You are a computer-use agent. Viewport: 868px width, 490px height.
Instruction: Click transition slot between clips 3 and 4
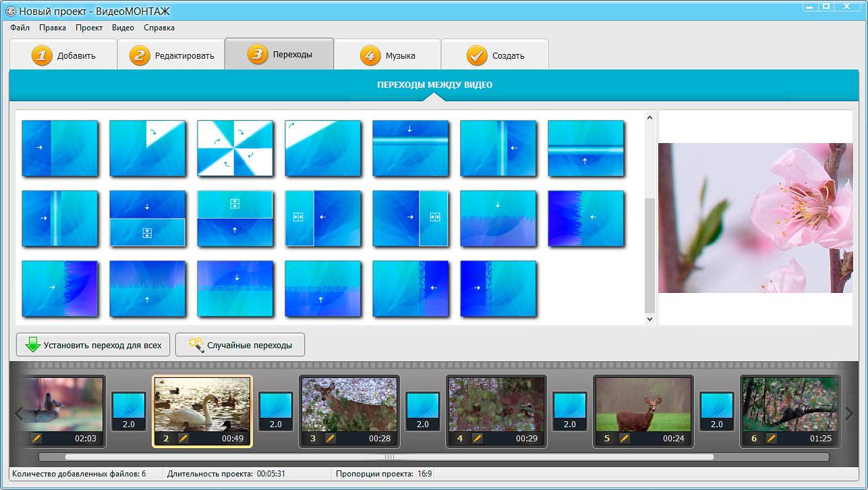pyautogui.click(x=423, y=412)
